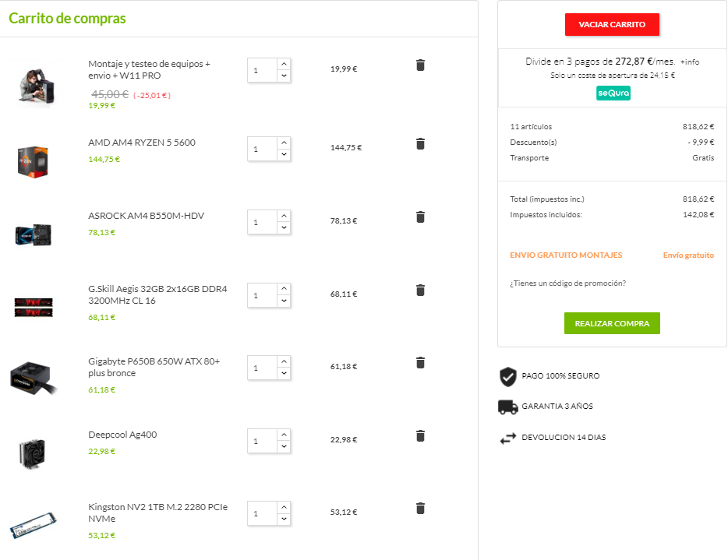Open the promo code prompt link
Image resolution: width=728 pixels, height=560 pixels.
(x=567, y=283)
